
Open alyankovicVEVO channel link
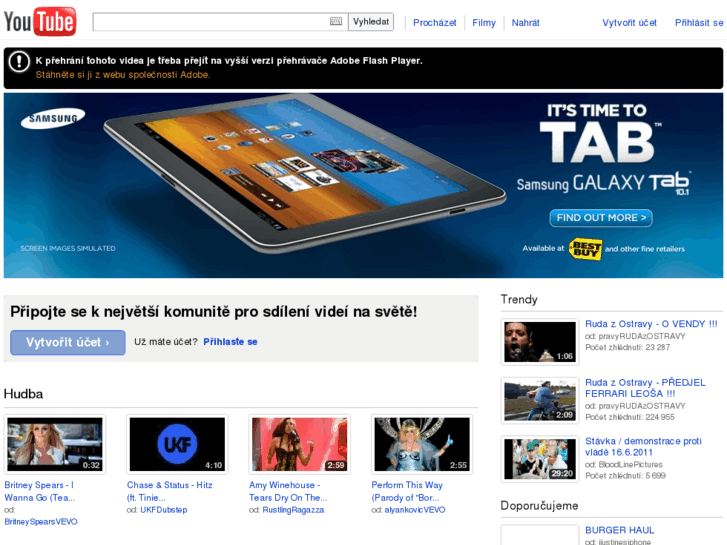415,510
